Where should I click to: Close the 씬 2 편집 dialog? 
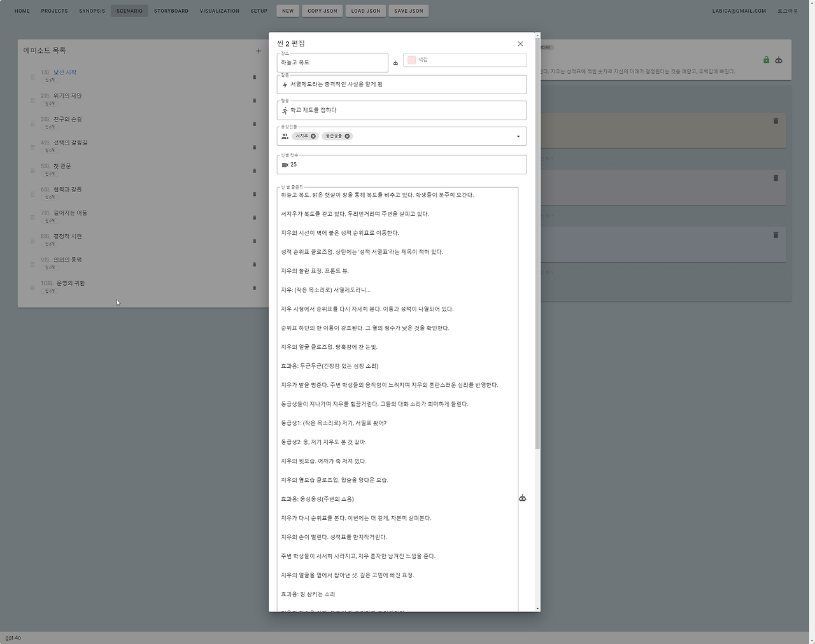coord(520,44)
